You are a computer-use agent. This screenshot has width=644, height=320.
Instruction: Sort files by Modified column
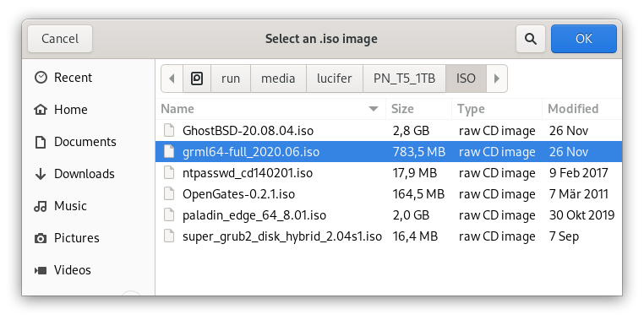tap(581, 109)
